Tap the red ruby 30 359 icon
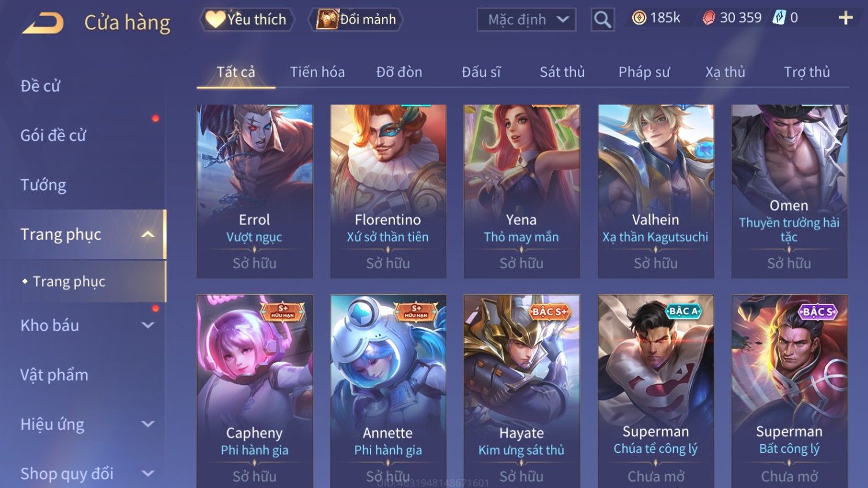The image size is (868, 488). pos(709,18)
